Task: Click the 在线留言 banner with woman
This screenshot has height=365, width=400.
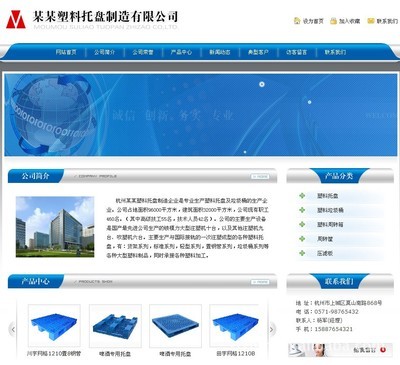Action: tap(340, 350)
